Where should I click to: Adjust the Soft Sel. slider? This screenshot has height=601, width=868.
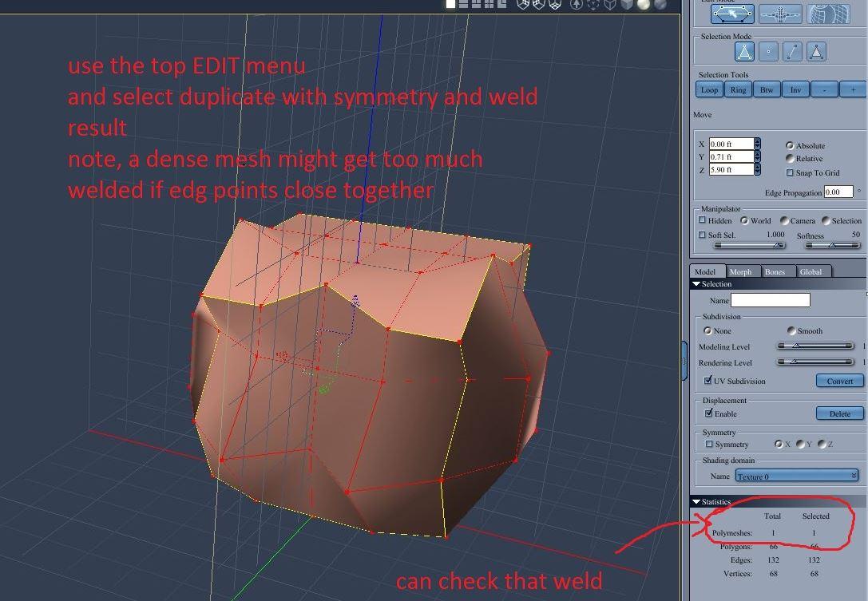click(x=750, y=244)
